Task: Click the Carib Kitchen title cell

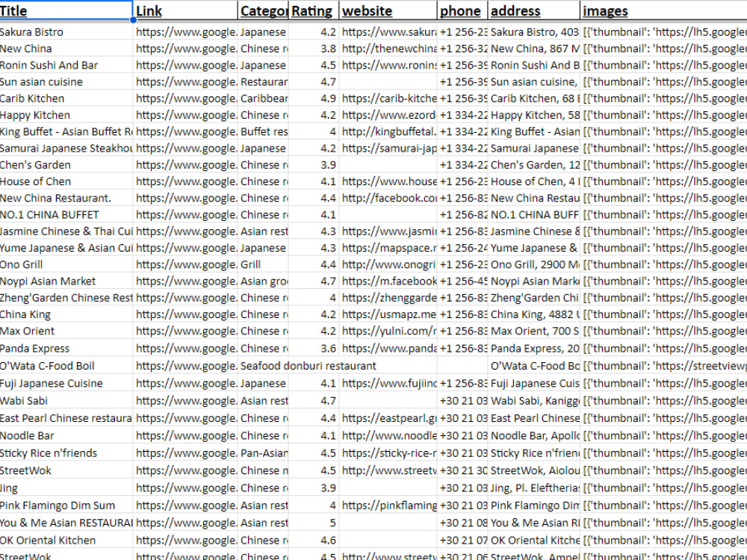Action: tap(66, 99)
